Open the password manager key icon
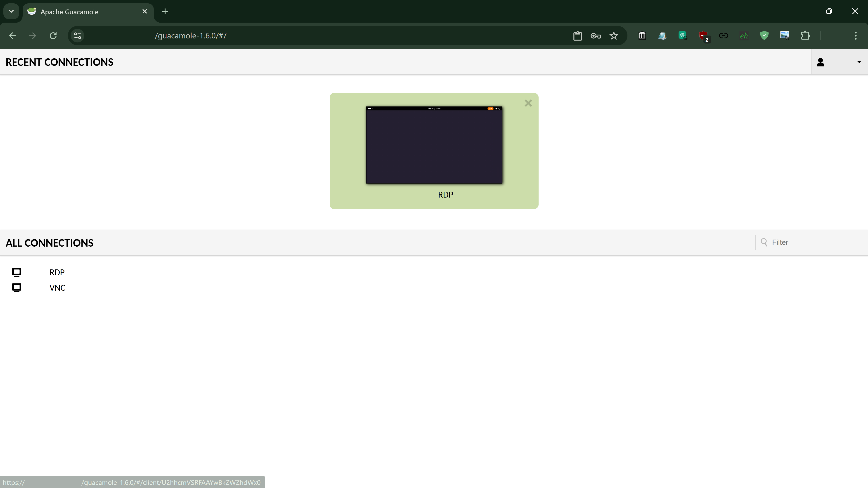This screenshot has height=488, width=868. point(595,36)
